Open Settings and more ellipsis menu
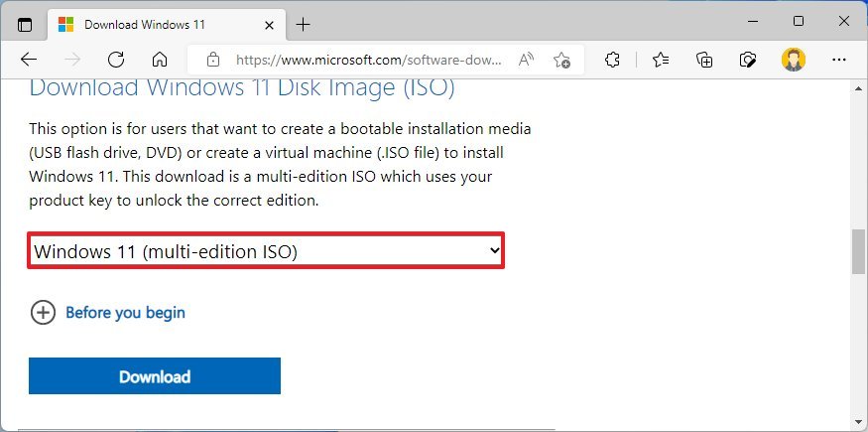 point(838,60)
